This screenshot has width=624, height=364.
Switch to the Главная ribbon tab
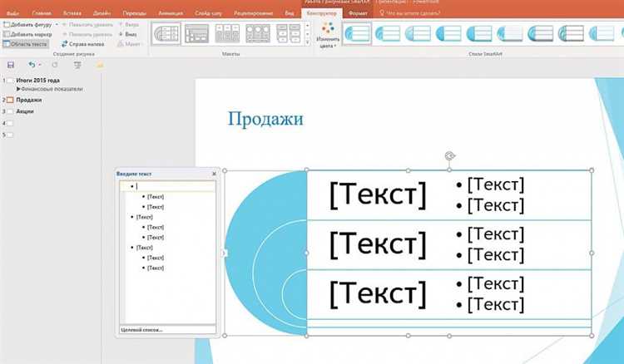42,13
